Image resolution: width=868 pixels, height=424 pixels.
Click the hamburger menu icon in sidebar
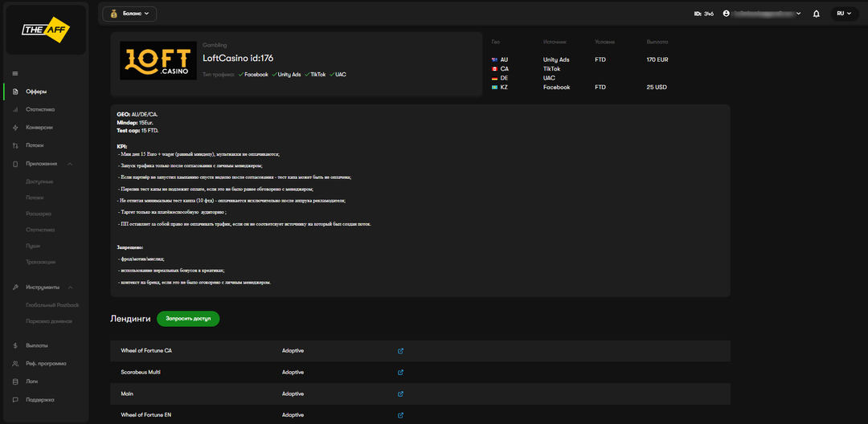[x=15, y=74]
